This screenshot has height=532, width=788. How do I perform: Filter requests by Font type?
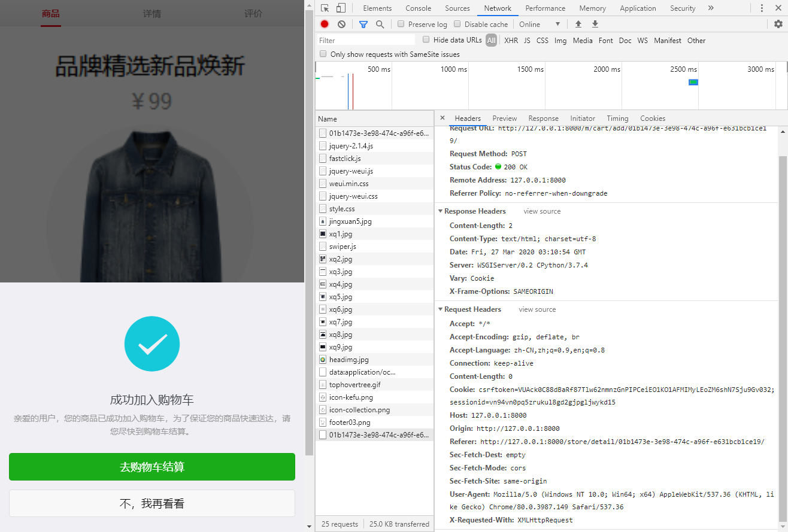click(605, 41)
